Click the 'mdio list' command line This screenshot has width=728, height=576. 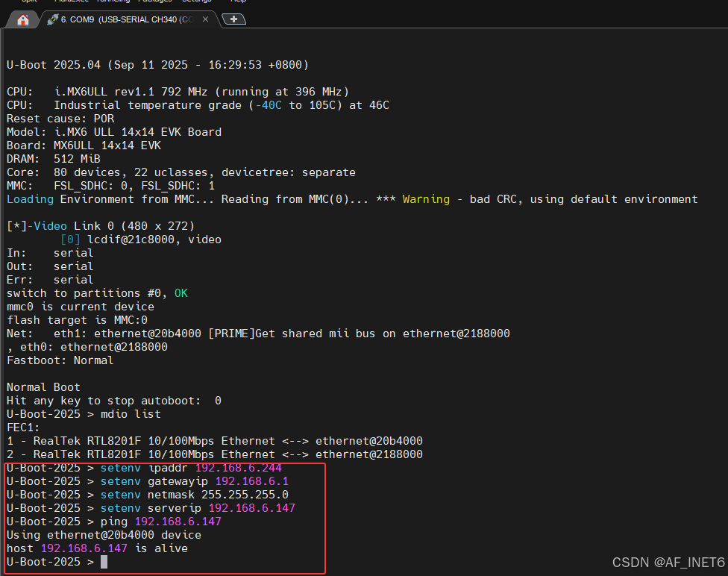(x=84, y=415)
